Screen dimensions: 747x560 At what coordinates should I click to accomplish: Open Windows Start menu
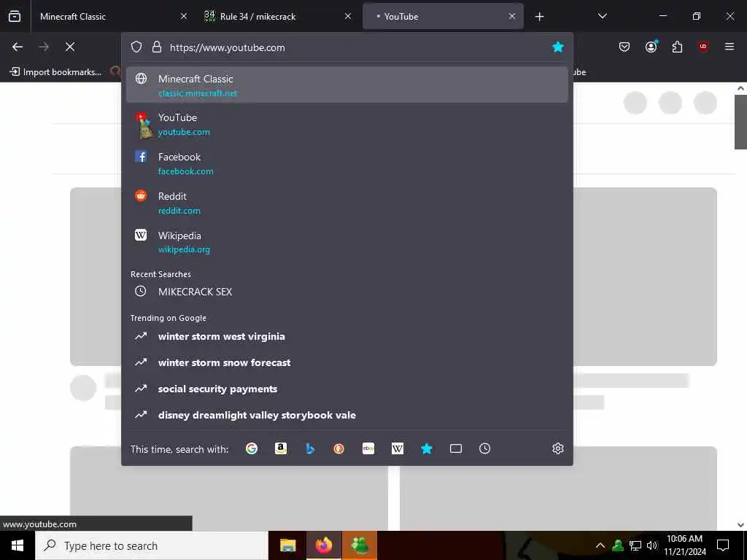[18, 545]
